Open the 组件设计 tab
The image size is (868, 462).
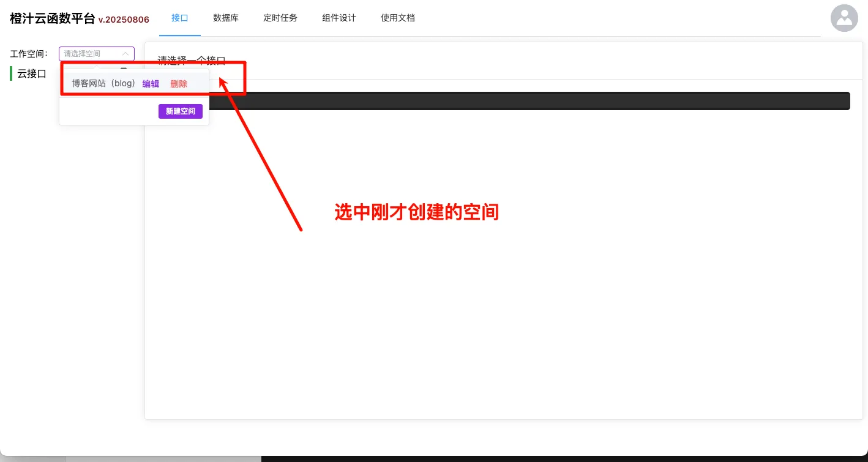339,18
